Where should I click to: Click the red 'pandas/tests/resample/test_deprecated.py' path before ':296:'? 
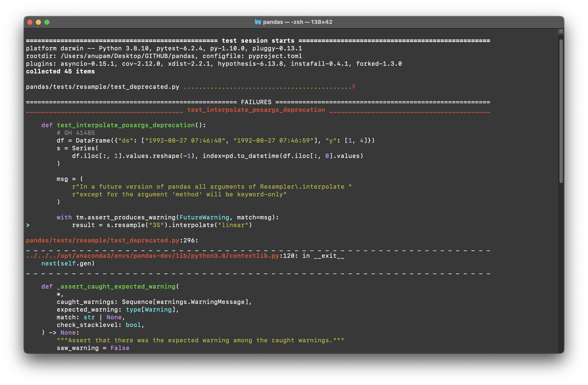tap(103, 240)
